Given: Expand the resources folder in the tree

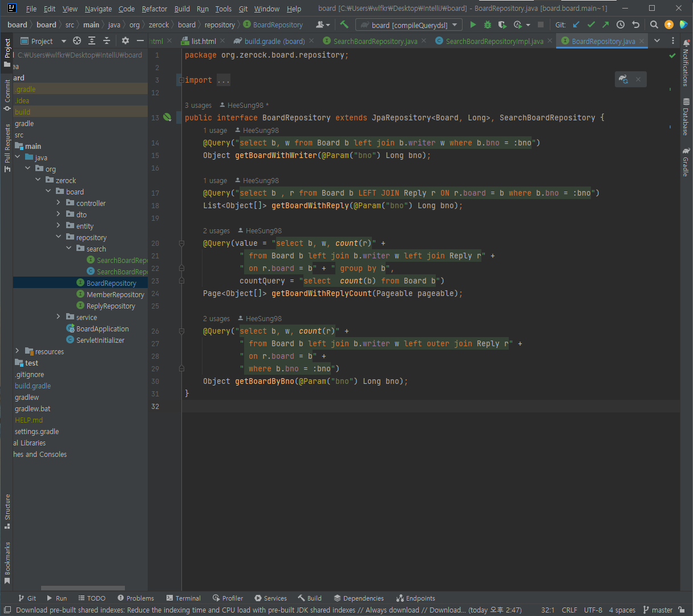Looking at the screenshot, I should (x=18, y=351).
